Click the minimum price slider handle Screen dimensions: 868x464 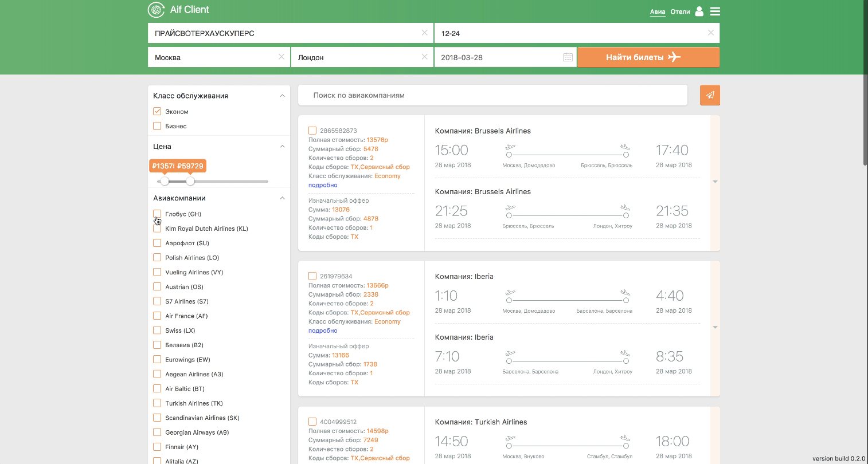pos(165,181)
